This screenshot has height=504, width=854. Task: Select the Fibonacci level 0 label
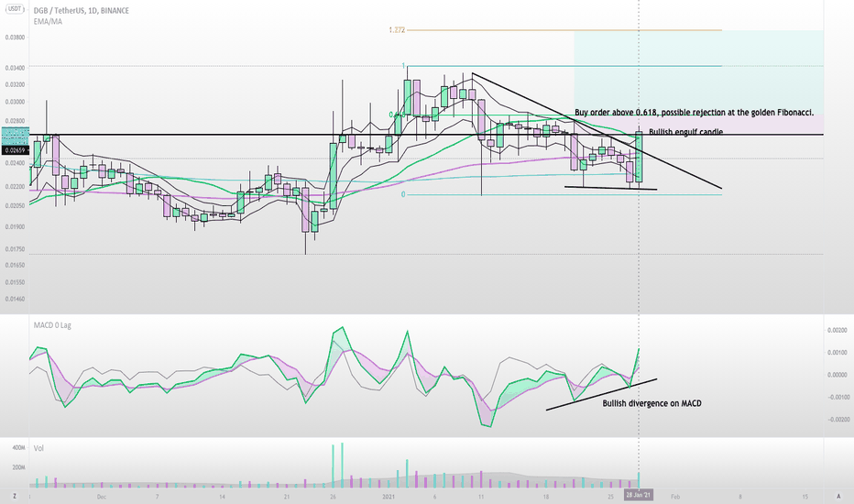coord(403,194)
